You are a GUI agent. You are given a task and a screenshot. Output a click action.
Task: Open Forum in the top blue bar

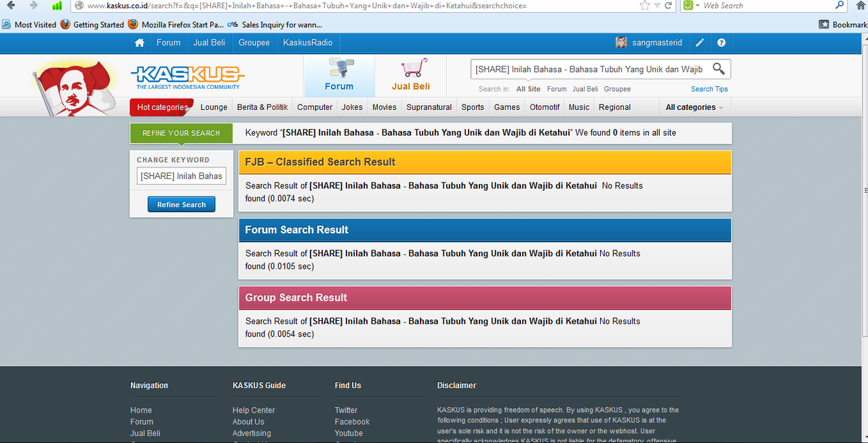(168, 43)
